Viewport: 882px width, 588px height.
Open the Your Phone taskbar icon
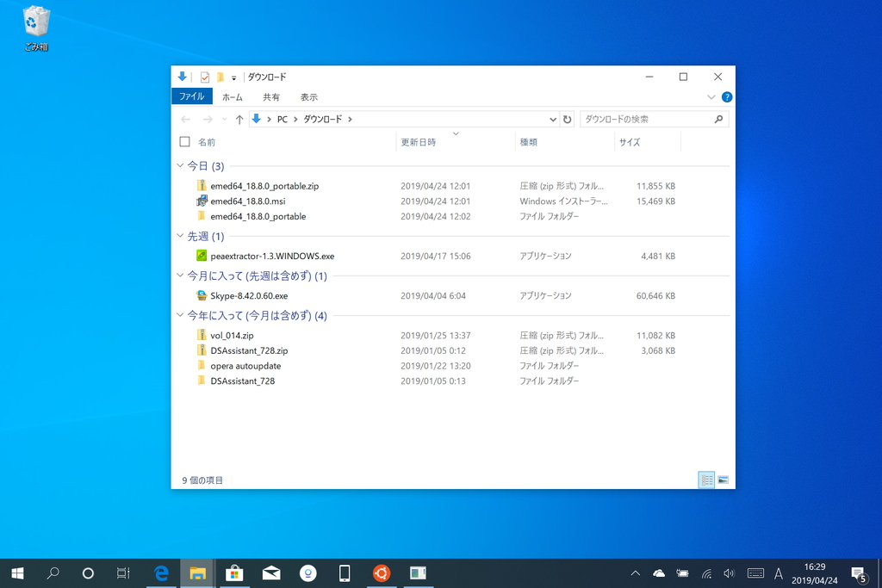click(345, 573)
